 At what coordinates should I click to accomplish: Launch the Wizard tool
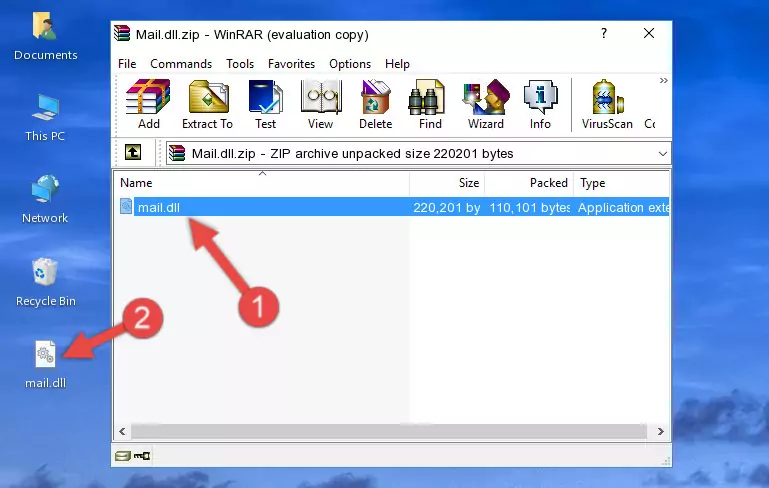point(486,104)
